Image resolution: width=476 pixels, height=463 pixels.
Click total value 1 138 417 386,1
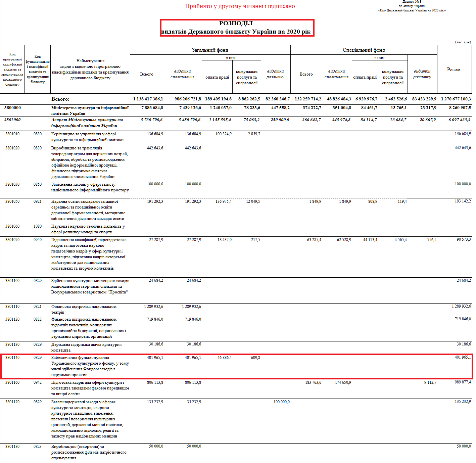[148, 99]
